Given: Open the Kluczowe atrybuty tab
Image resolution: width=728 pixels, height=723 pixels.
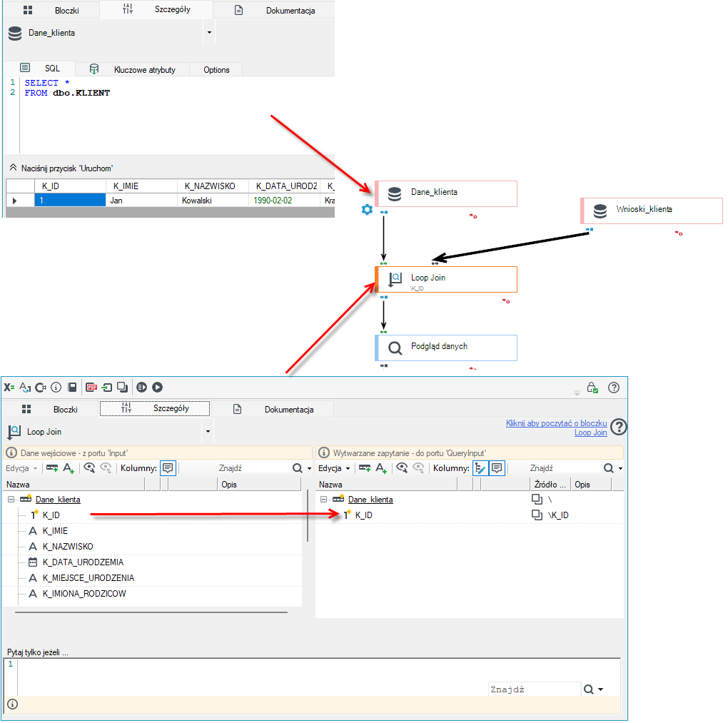Looking at the screenshot, I should click(132, 70).
